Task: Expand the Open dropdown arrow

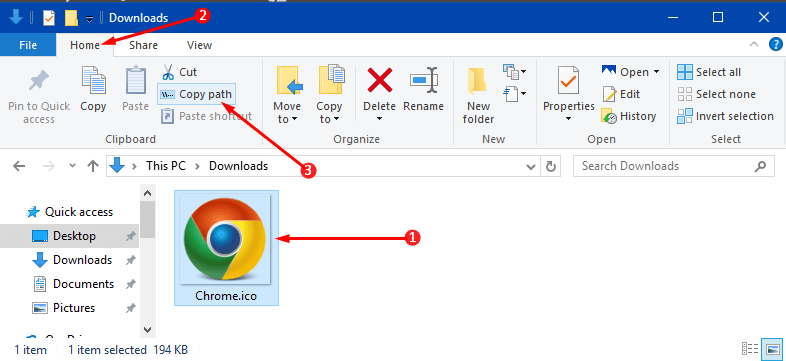Action: click(656, 72)
